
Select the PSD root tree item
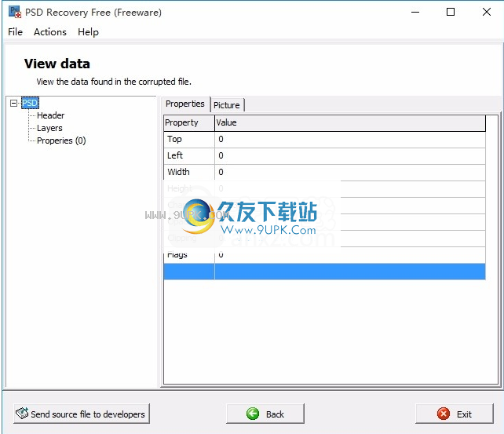(30, 103)
